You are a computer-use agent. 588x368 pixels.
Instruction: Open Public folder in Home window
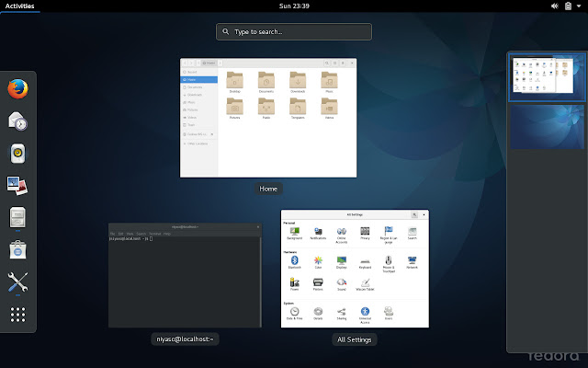tap(266, 109)
